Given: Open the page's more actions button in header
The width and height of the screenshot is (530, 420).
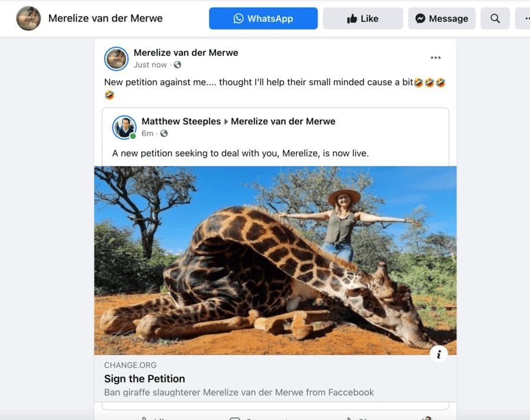Looking at the screenshot, I should [523, 19].
